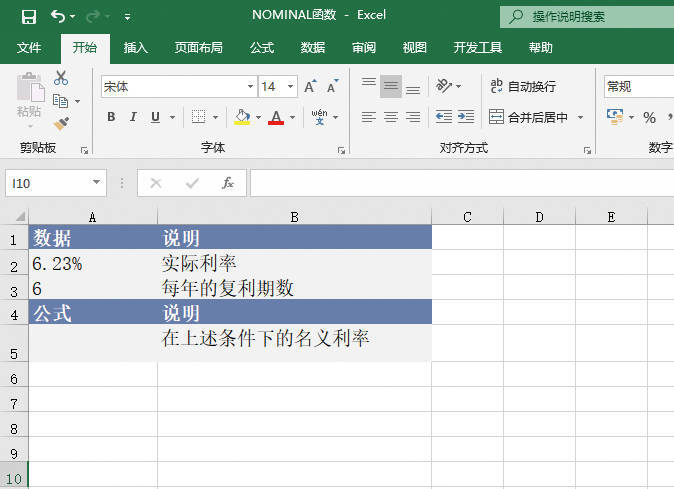This screenshot has width=674, height=489.
Task: Click the Percent Style icon
Action: [x=649, y=117]
